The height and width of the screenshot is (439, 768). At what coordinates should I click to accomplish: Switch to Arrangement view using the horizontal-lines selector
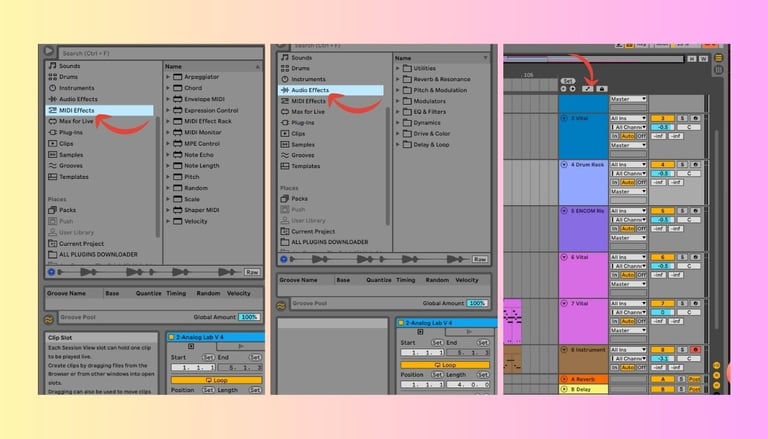pyautogui.click(x=719, y=58)
